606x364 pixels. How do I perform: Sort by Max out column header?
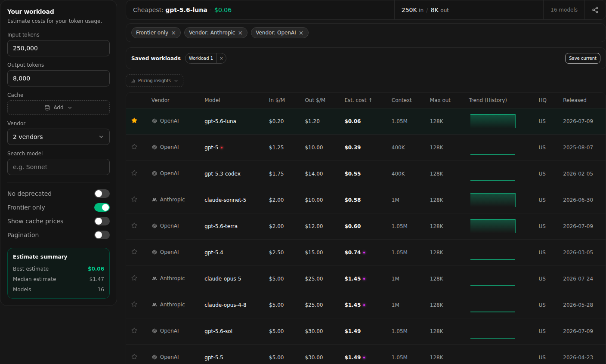coord(440,100)
